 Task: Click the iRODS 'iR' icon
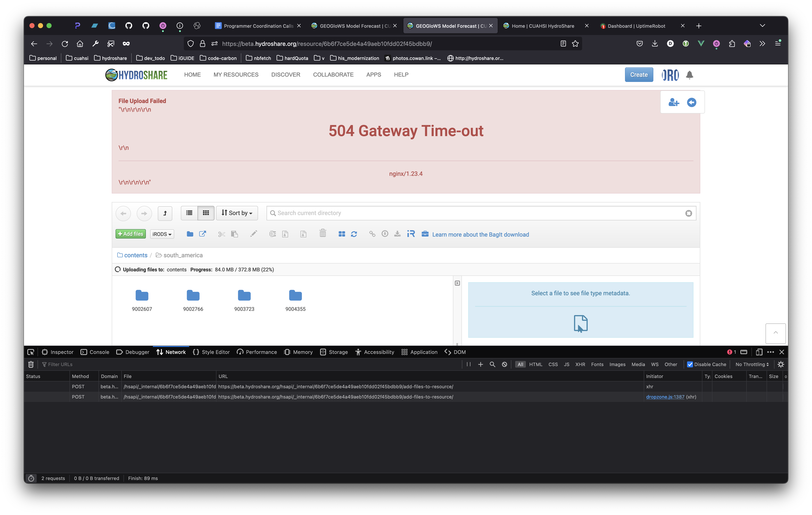[411, 234]
